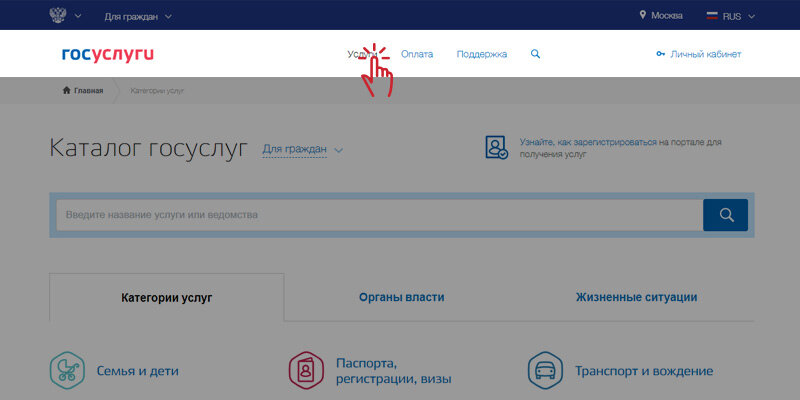Switch to the «Жизненные ситуации» tab

pos(637,297)
